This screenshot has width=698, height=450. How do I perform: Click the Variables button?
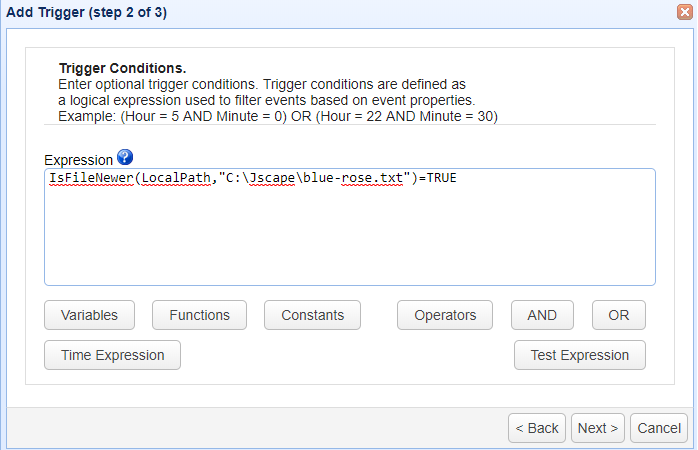pos(89,315)
